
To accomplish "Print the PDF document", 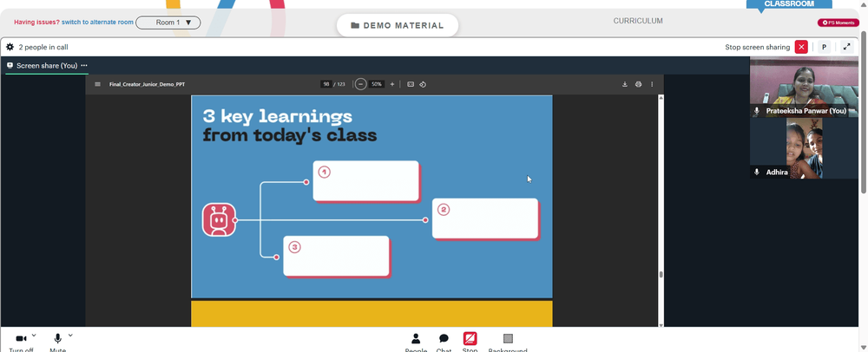I will pos(638,85).
